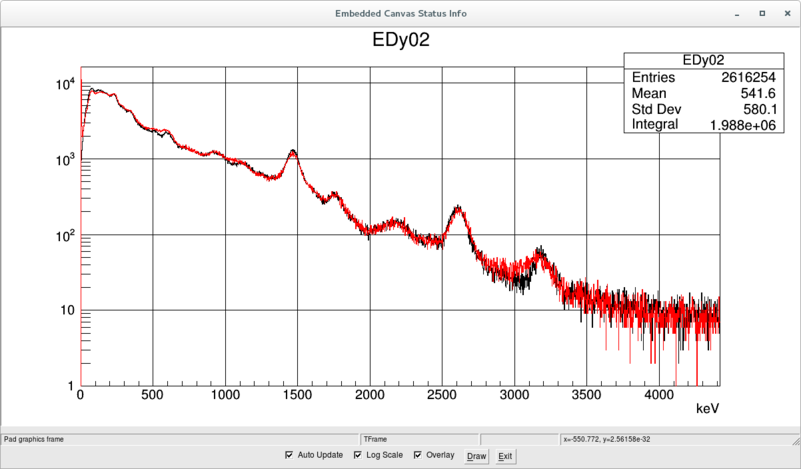Click the Draw button
Image resolution: width=801 pixels, height=469 pixels.
[476, 456]
